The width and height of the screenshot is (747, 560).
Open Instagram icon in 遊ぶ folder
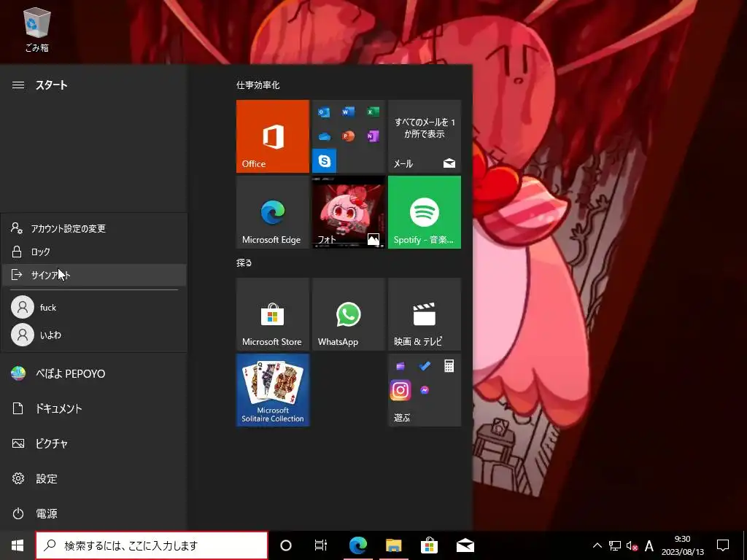pos(400,390)
